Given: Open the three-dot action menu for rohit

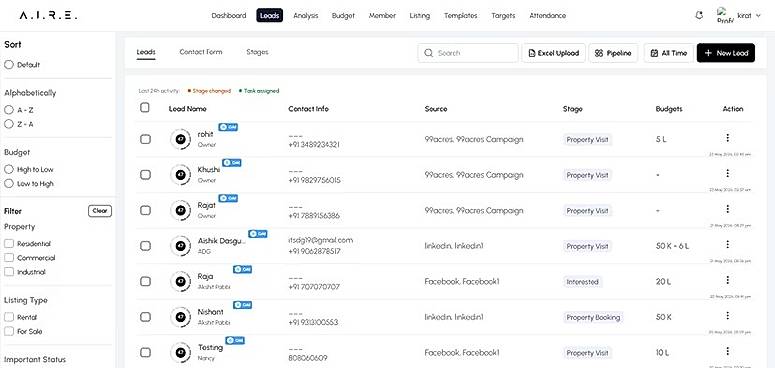Looking at the screenshot, I should click(x=728, y=138).
